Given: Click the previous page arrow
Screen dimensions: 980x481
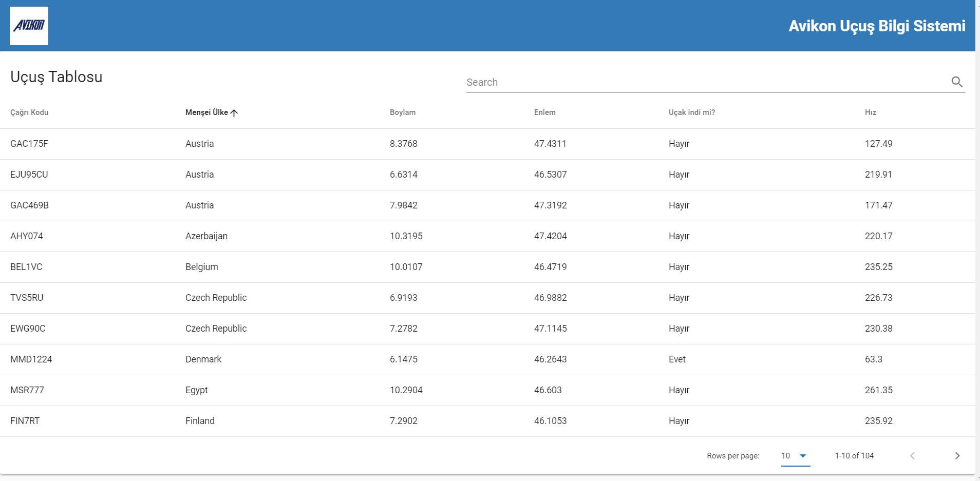Looking at the screenshot, I should [x=913, y=455].
